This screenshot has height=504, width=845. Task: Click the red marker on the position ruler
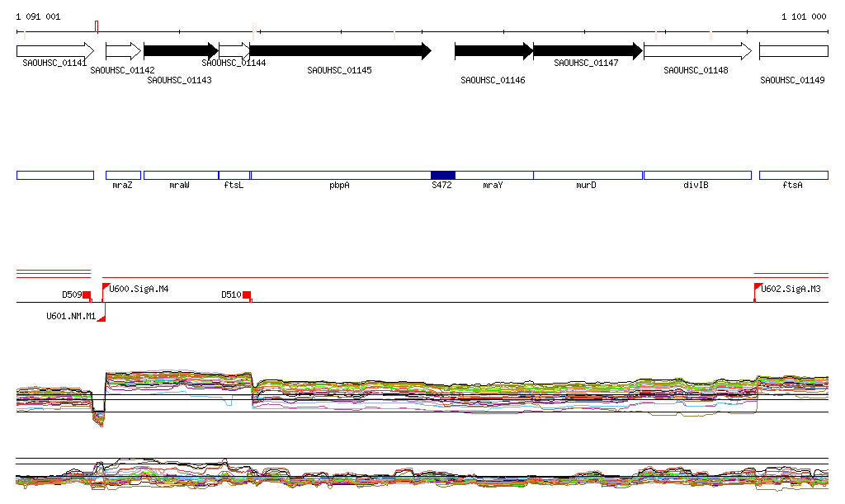pyautogui.click(x=97, y=27)
